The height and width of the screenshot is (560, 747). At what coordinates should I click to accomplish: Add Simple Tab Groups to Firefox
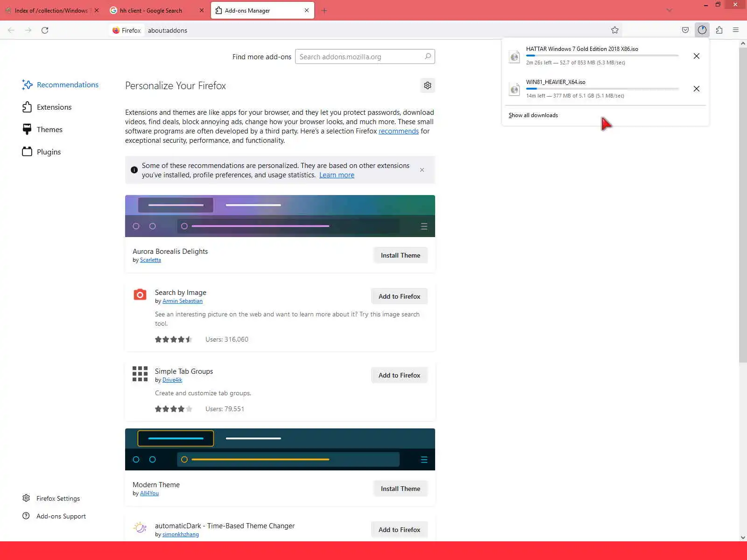tap(400, 375)
